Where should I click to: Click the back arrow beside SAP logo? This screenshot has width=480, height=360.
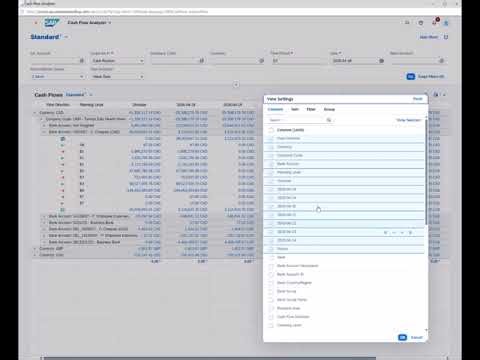tap(36, 23)
